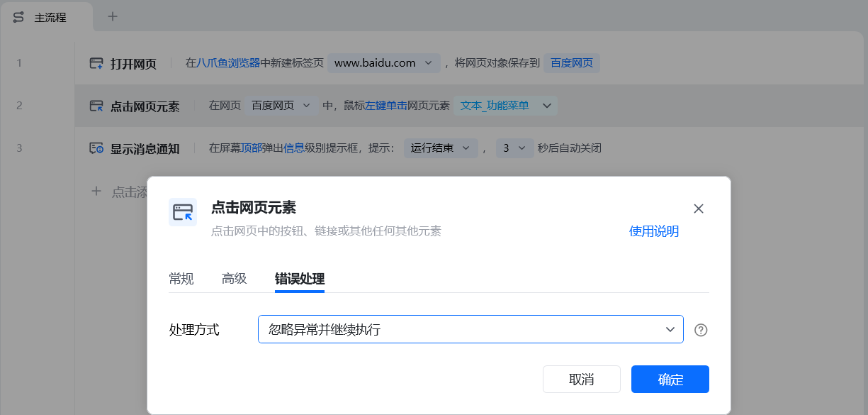Click the 顶部 position link in step 3

click(252, 148)
